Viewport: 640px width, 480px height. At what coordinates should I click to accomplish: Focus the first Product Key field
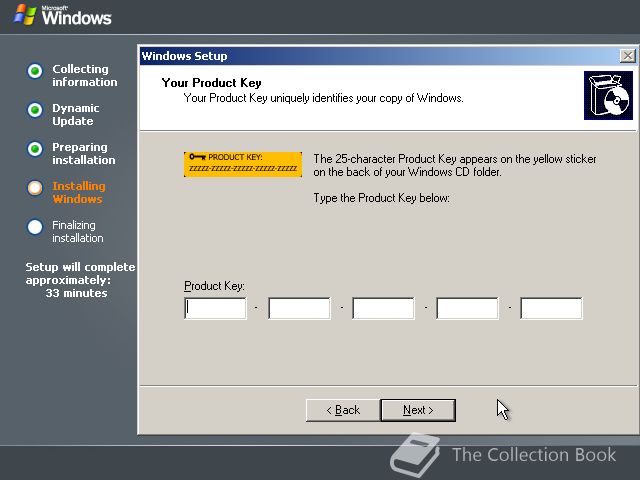(216, 308)
